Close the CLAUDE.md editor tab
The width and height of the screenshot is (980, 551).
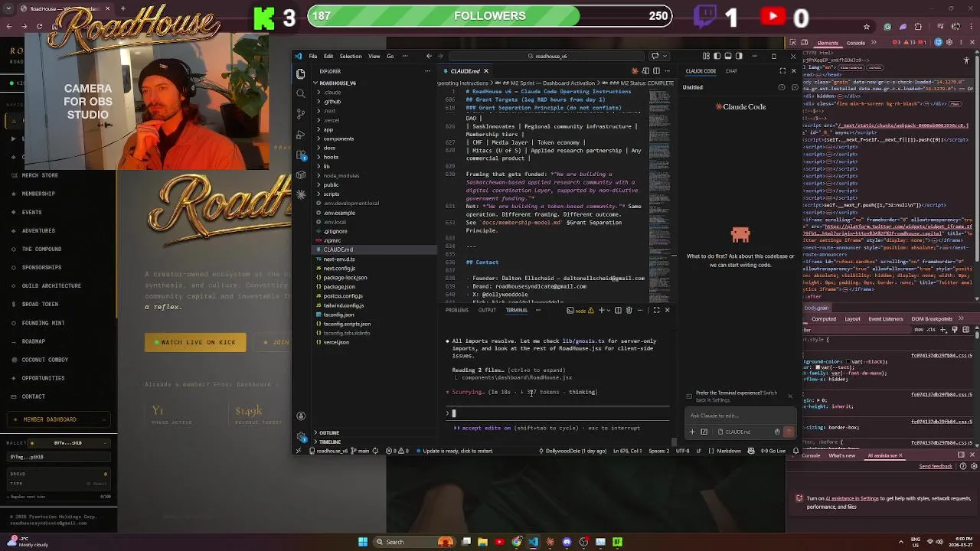click(485, 71)
